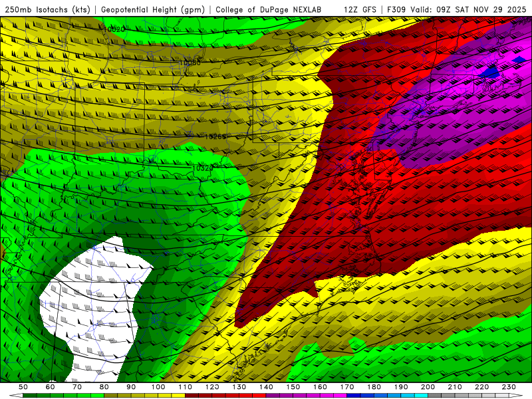Select the cyan swatch ending at 200
The image size is (532, 399).
click(x=421, y=396)
